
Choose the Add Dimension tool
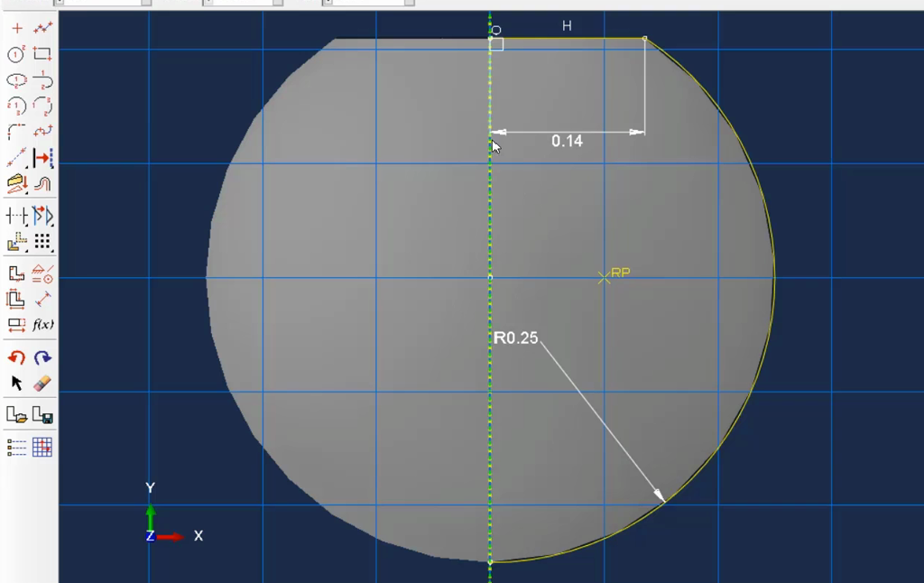tap(42, 300)
